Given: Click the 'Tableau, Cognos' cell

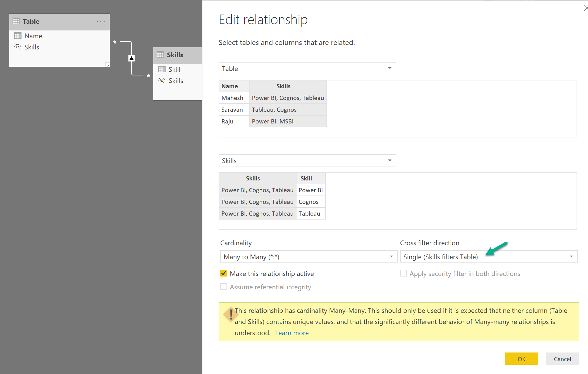Looking at the screenshot, I should (288, 109).
